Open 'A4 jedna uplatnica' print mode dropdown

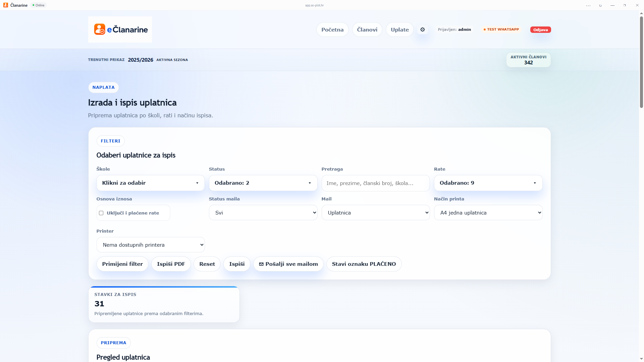click(488, 213)
